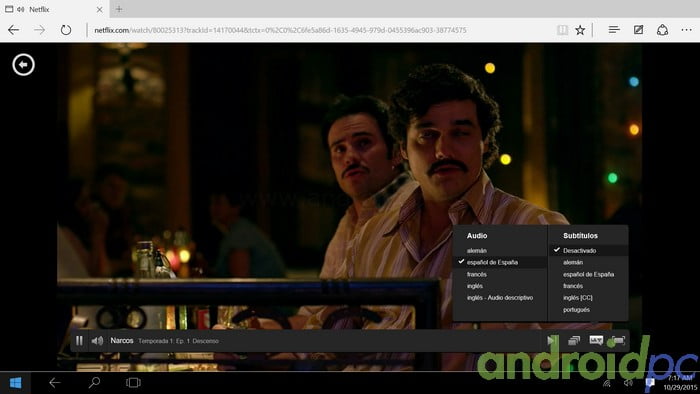Open network icon in system tray
The height and width of the screenshot is (394, 700).
[607, 383]
